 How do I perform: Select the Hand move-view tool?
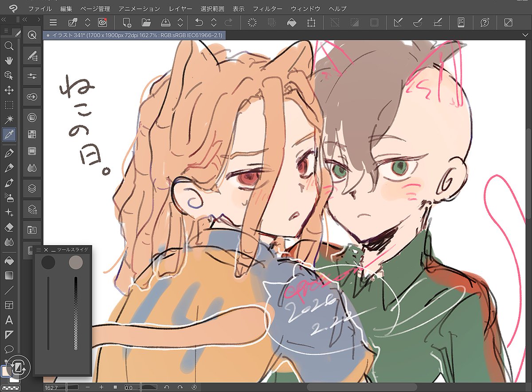9,60
